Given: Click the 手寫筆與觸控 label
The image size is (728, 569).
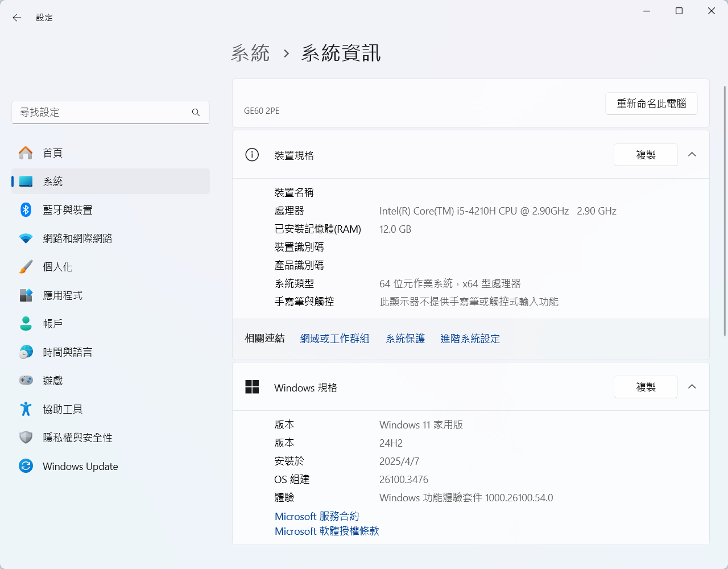Looking at the screenshot, I should tap(304, 302).
